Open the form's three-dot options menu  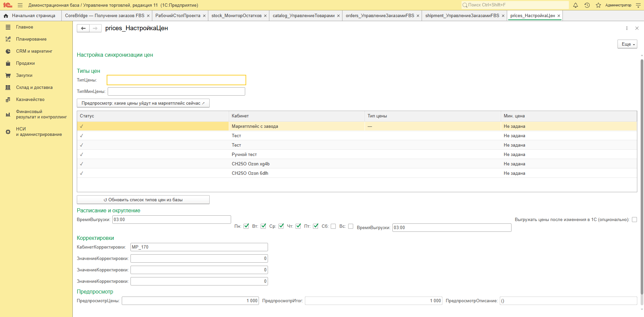[x=627, y=28]
